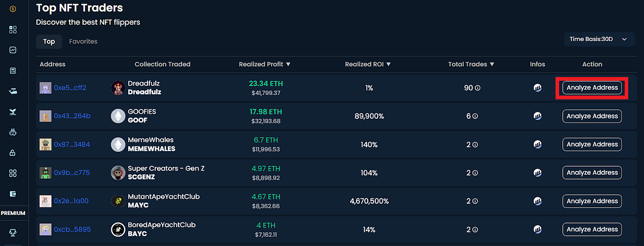Screen dimensions: 644x246
Task: Sort by Realized Profit column arrow
Action: (288, 64)
